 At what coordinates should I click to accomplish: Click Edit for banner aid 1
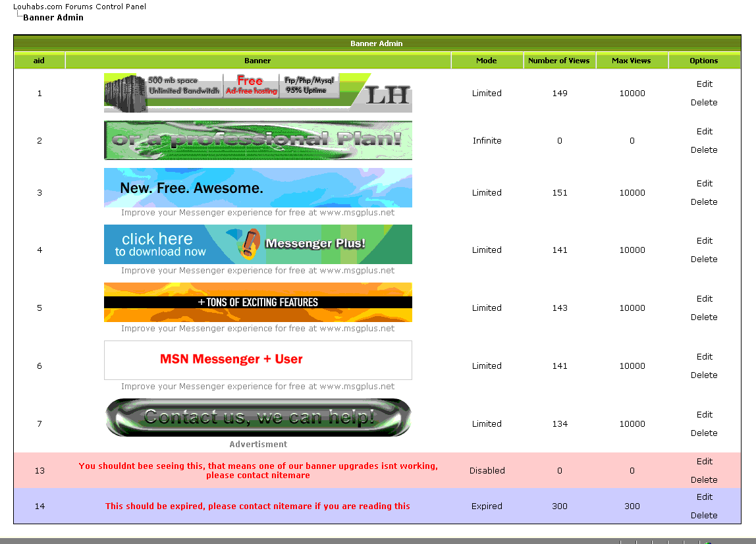click(704, 84)
